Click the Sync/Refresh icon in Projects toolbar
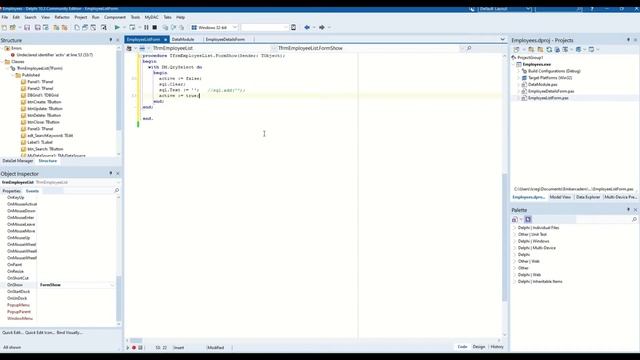The height and width of the screenshot is (360, 640). (549, 49)
